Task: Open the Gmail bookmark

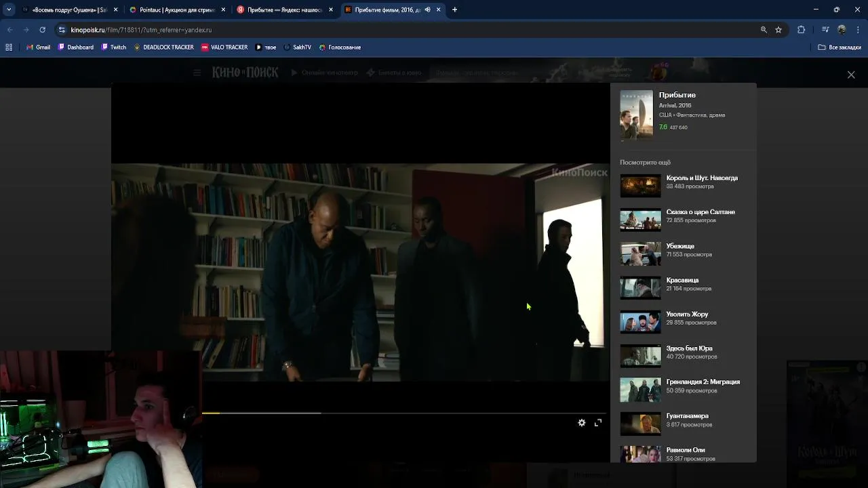Action: pos(38,47)
